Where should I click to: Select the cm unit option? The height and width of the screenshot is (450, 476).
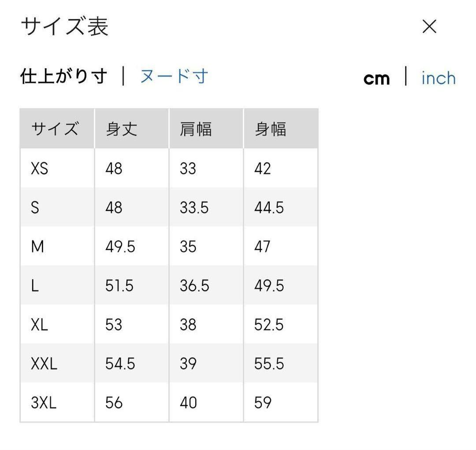[x=376, y=79]
